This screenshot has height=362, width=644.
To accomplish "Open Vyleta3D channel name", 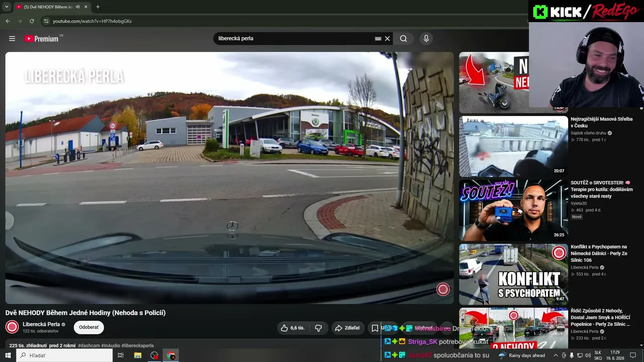I will (579, 204).
